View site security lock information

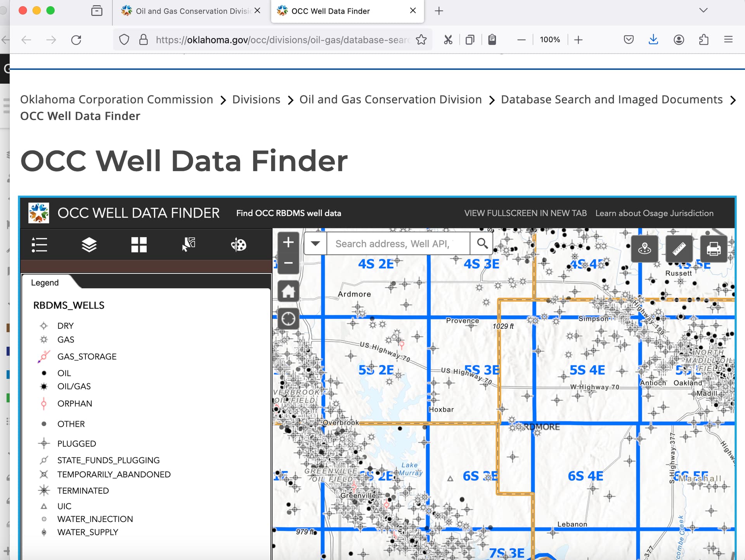click(x=144, y=40)
